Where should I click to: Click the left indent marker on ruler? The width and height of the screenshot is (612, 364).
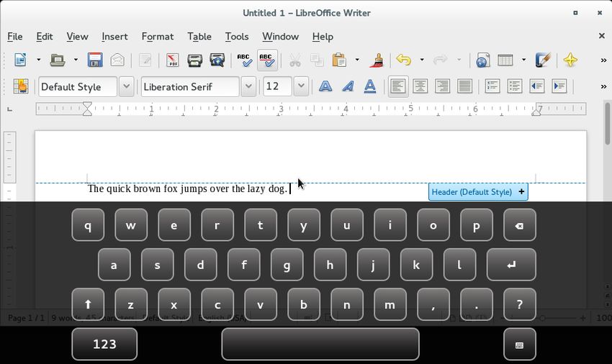click(87, 109)
